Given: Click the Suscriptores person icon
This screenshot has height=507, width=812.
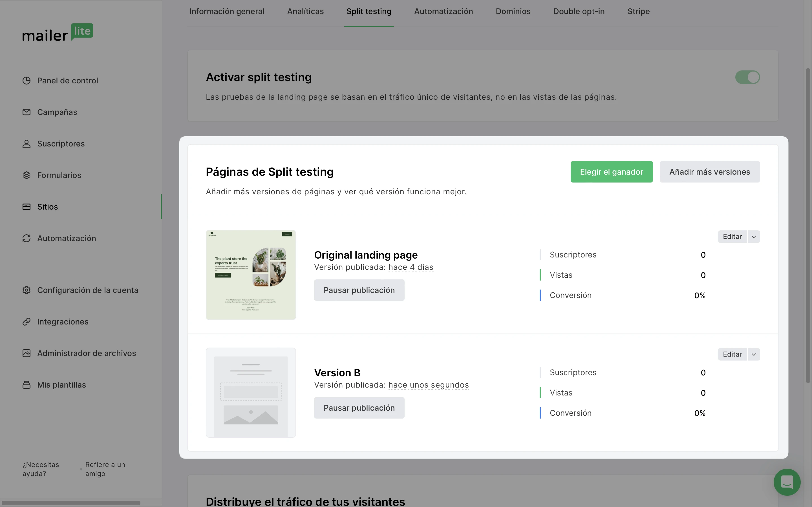Looking at the screenshot, I should click(x=27, y=144).
